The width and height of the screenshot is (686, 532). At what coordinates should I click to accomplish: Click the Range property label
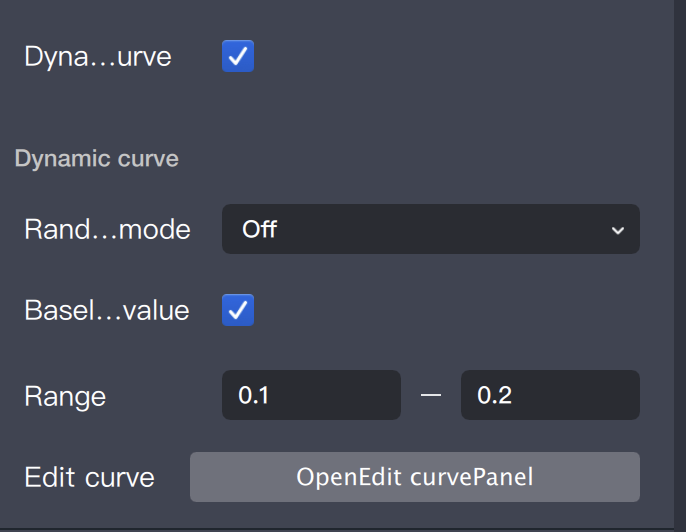(x=65, y=396)
